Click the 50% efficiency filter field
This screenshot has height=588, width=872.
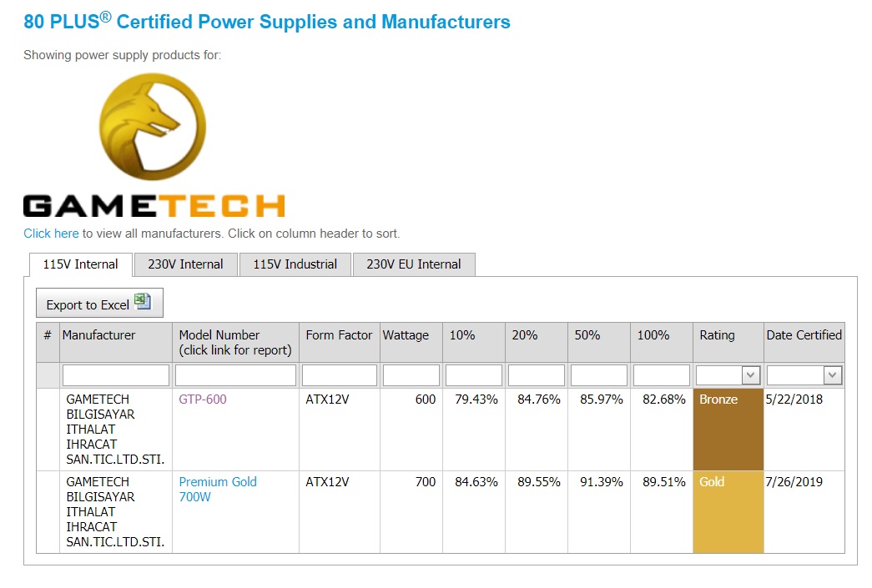(598, 375)
